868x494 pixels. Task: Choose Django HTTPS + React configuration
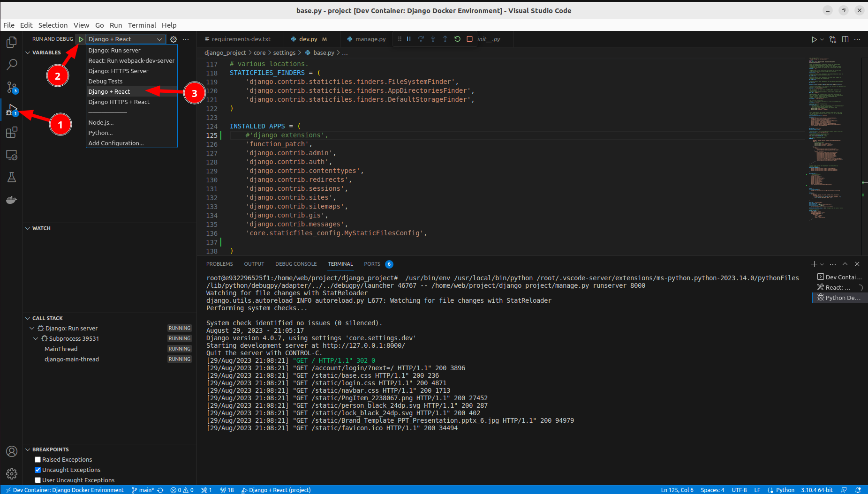tap(132, 102)
